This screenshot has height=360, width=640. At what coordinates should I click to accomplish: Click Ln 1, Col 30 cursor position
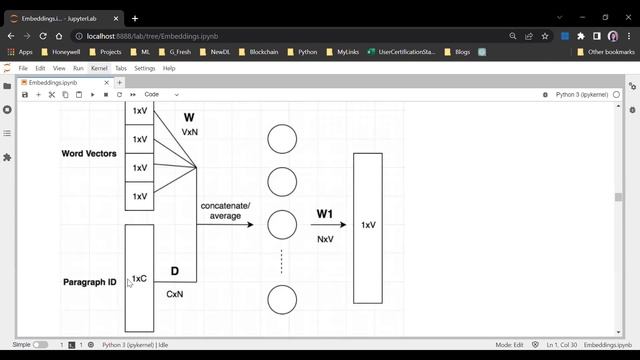click(x=562, y=345)
